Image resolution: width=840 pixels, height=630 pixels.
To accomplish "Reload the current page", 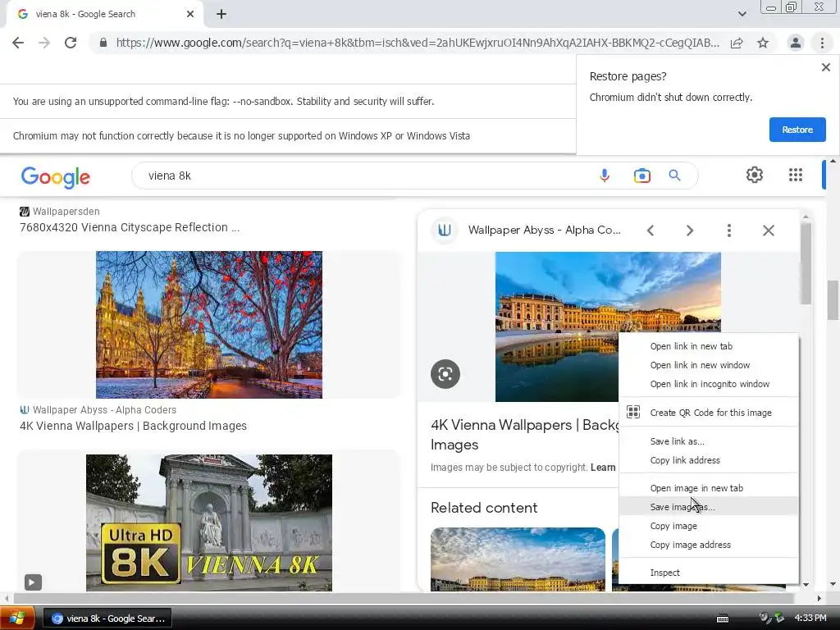I will 71,43.
